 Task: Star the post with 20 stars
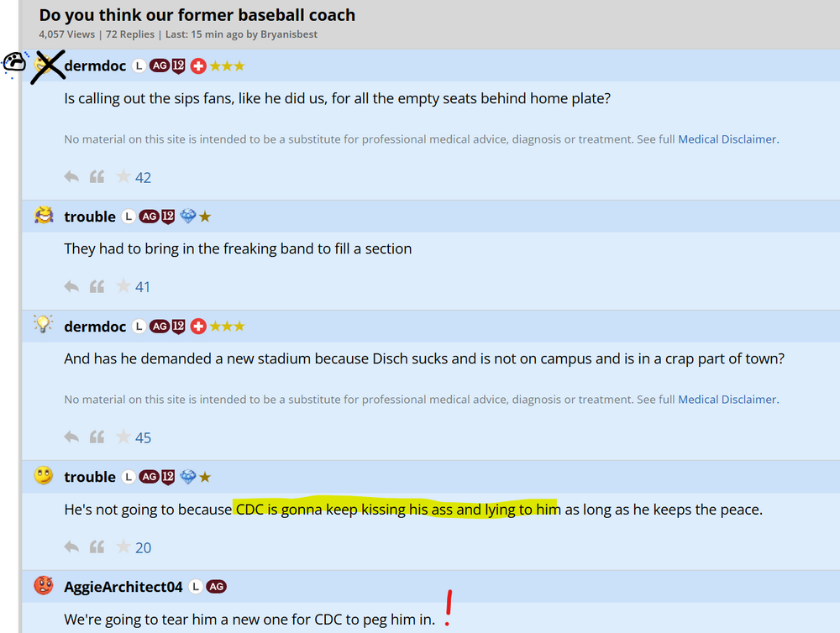tap(123, 547)
